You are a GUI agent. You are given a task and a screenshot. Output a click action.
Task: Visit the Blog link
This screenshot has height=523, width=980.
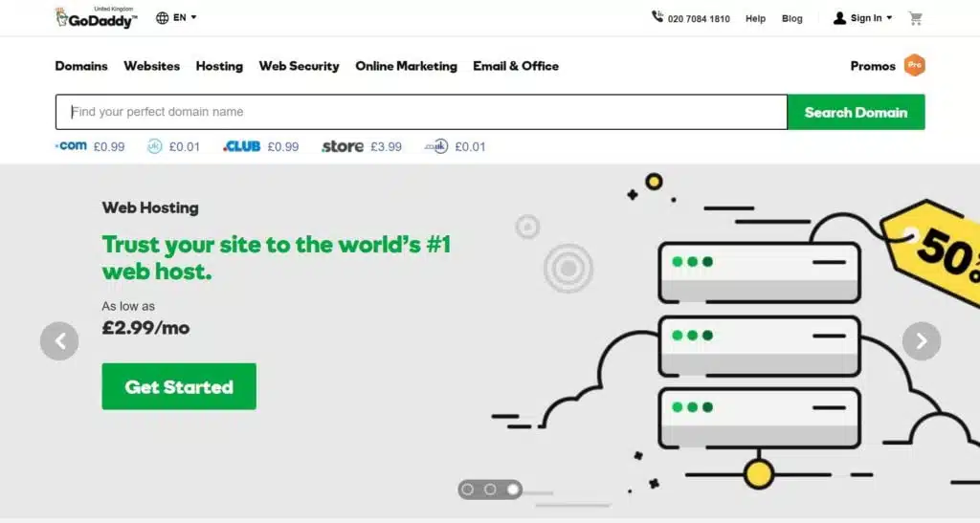791,19
